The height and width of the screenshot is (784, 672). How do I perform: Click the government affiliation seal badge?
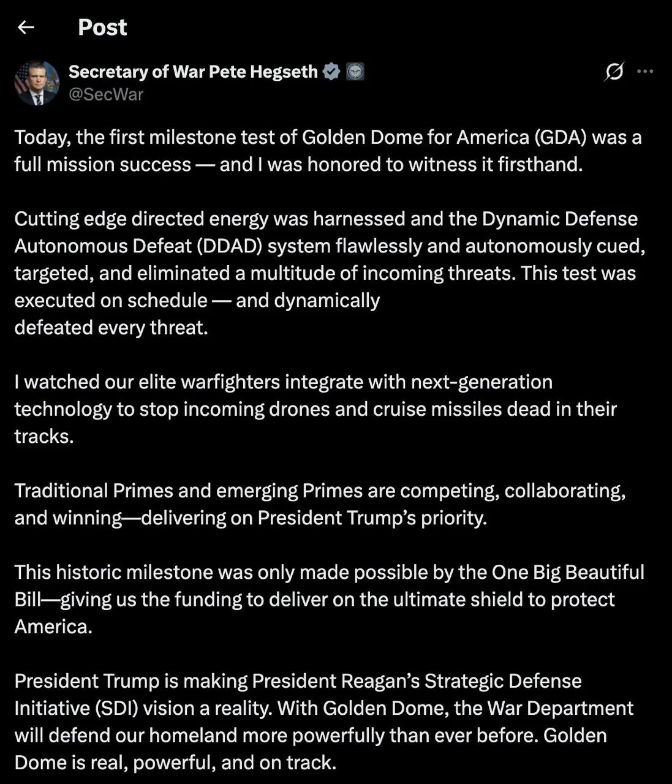point(355,72)
